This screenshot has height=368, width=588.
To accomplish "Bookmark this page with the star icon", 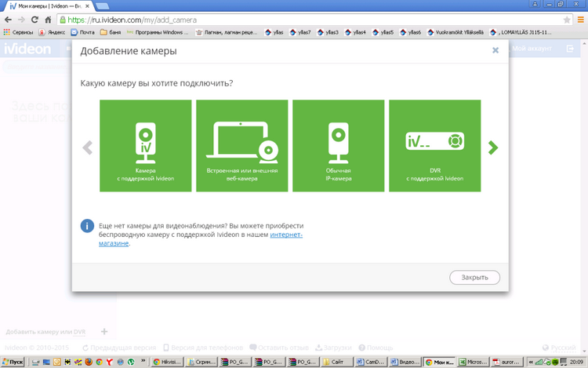I will tap(567, 20).
